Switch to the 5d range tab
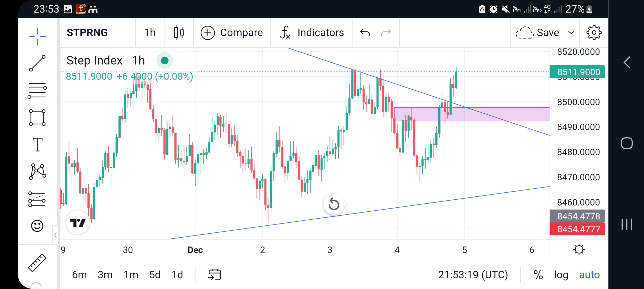The width and height of the screenshot is (644, 289). pos(155,275)
